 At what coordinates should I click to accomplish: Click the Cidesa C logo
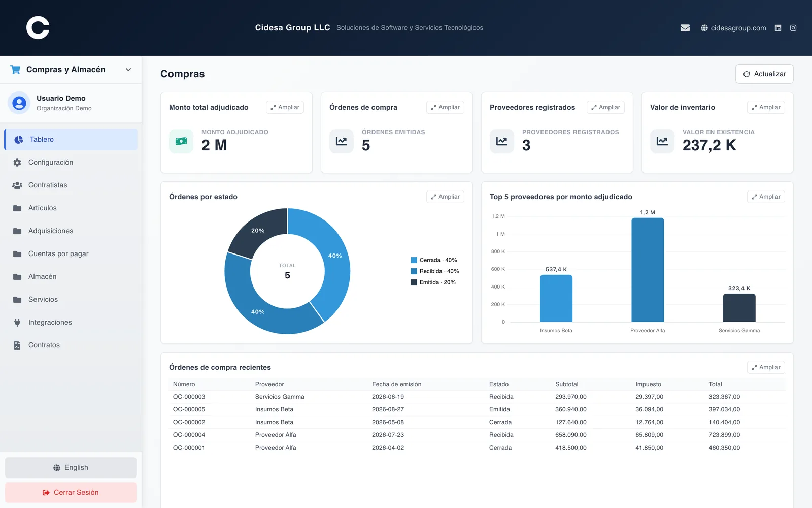coord(38,27)
